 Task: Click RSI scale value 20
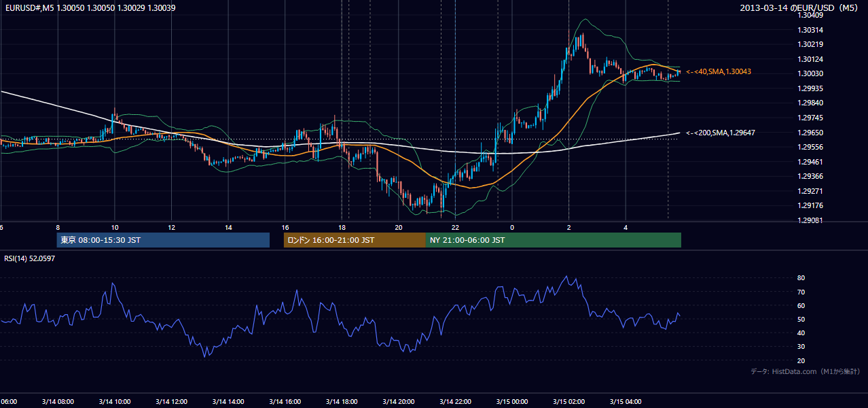(x=801, y=360)
